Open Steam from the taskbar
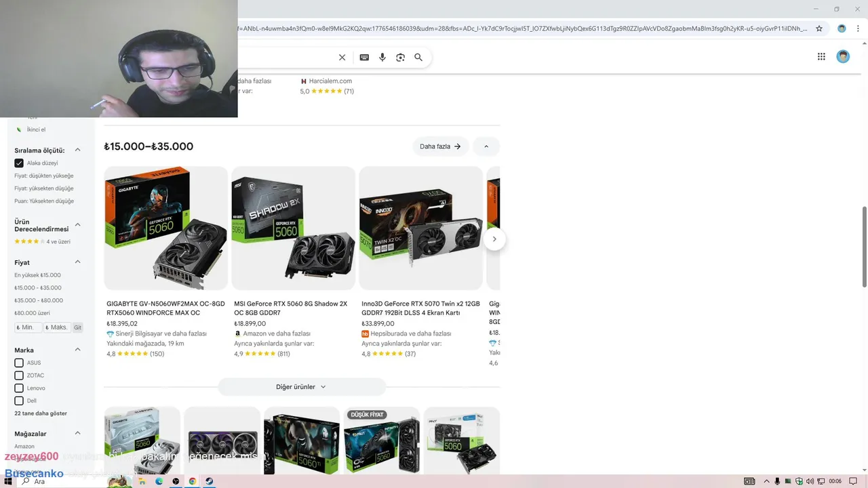Viewport: 868px width, 488px height. pos(209,481)
